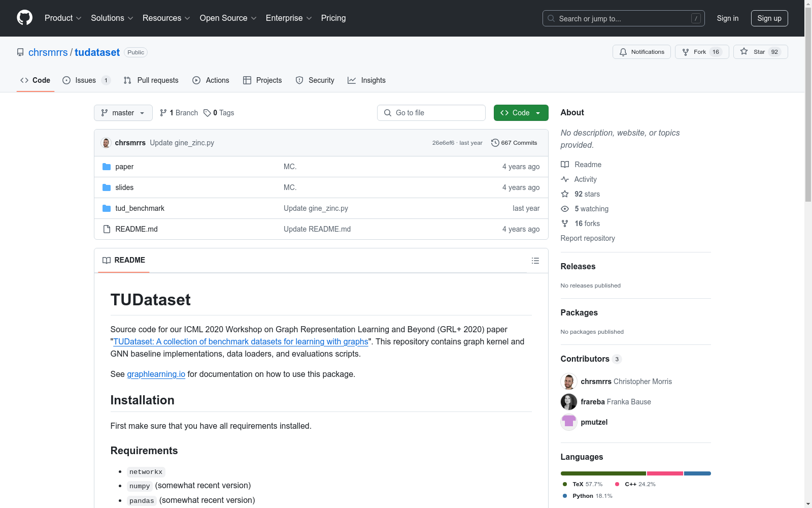Image resolution: width=812 pixels, height=508 pixels.
Task: Expand the Solutions menu
Action: point(112,18)
